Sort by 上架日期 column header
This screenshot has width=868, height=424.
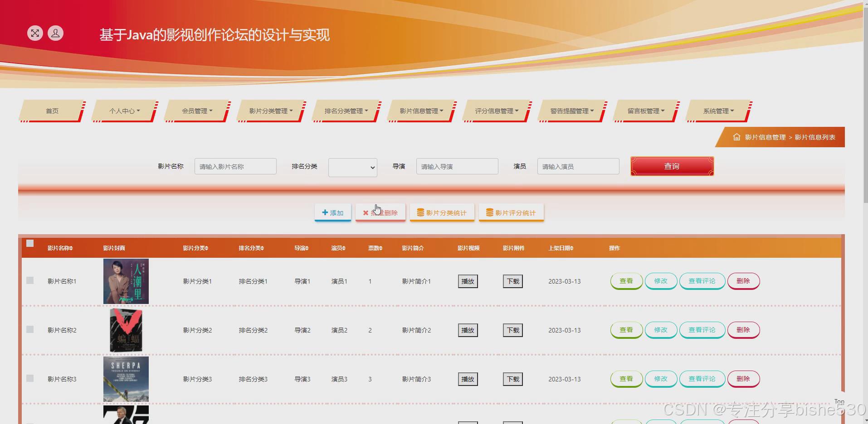(x=561, y=248)
